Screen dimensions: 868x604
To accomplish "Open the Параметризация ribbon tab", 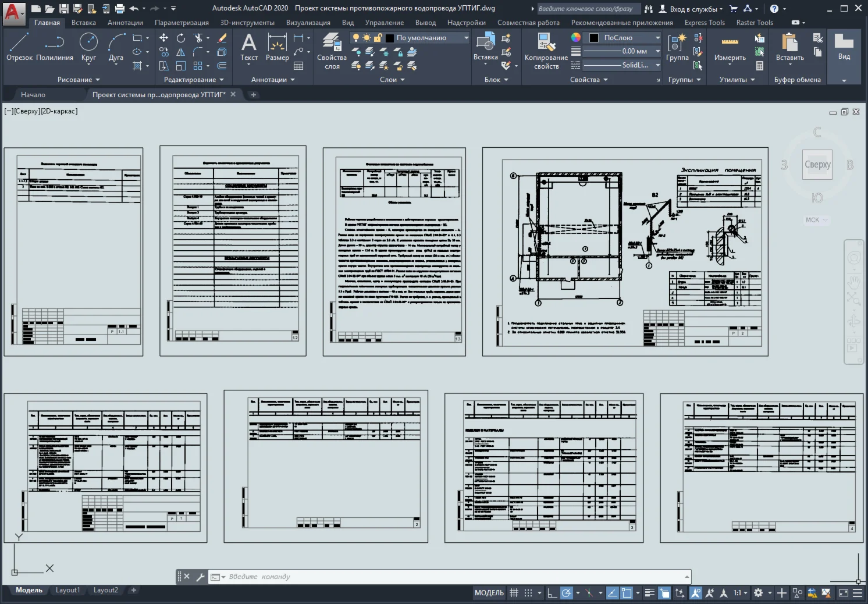I will pyautogui.click(x=182, y=23).
